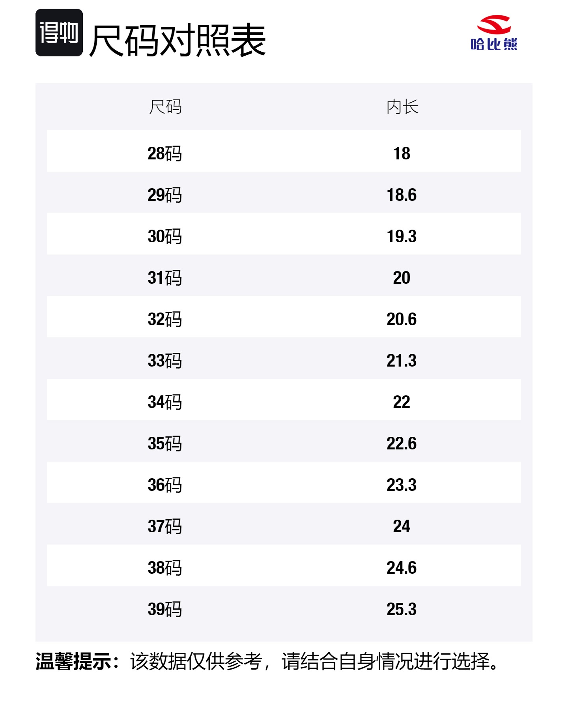Click the 得物 app logo
The width and height of the screenshot is (568, 728).
click(x=59, y=33)
